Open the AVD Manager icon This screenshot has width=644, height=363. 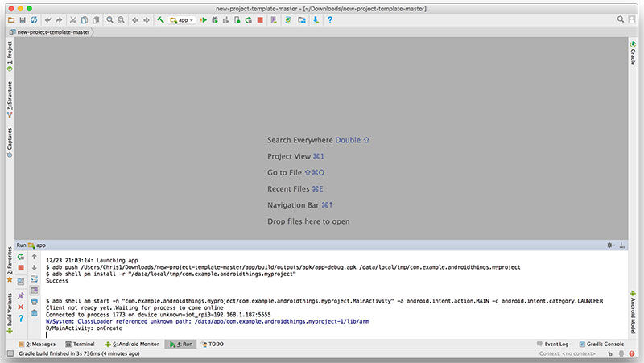click(x=274, y=19)
